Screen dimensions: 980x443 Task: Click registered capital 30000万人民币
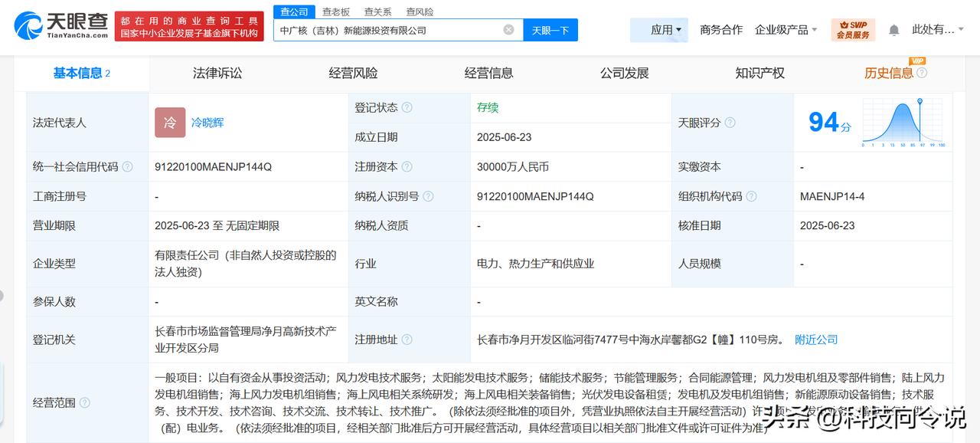[x=513, y=166]
